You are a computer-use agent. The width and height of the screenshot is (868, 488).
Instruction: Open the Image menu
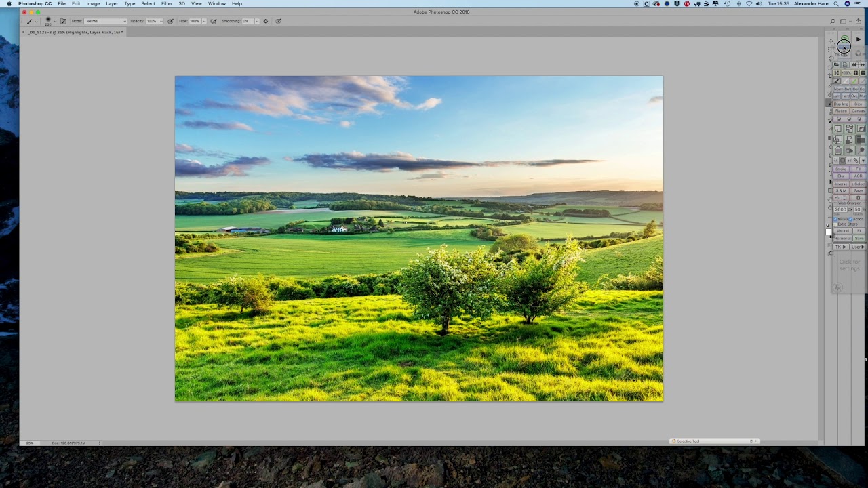(x=93, y=4)
